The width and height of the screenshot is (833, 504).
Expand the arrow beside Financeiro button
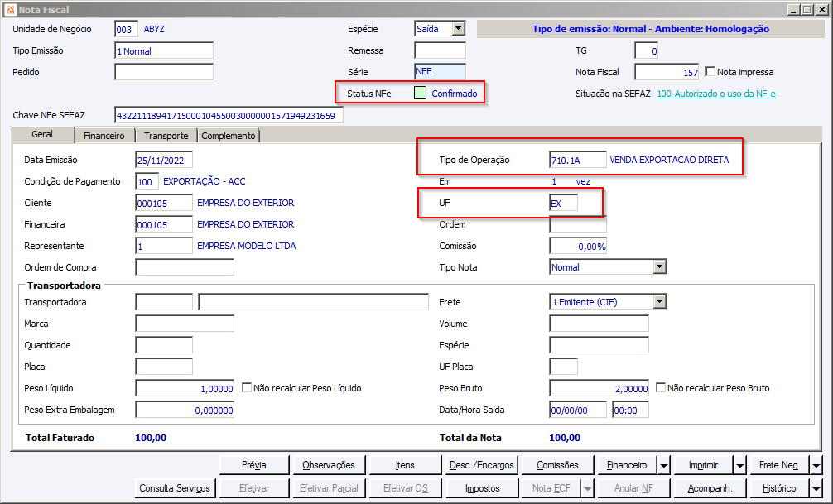[663, 465]
